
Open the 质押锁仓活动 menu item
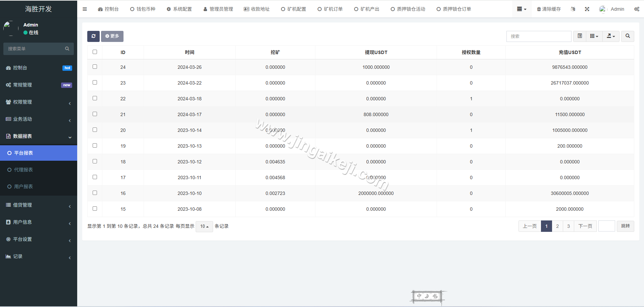[408, 9]
